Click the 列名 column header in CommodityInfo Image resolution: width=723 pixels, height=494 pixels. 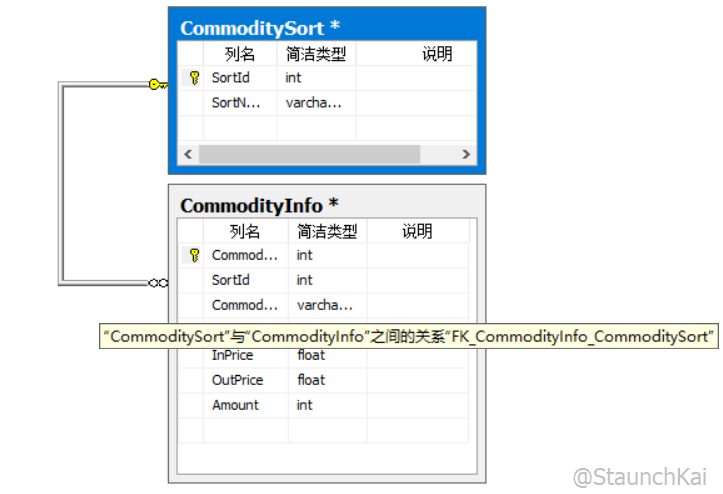click(x=245, y=231)
